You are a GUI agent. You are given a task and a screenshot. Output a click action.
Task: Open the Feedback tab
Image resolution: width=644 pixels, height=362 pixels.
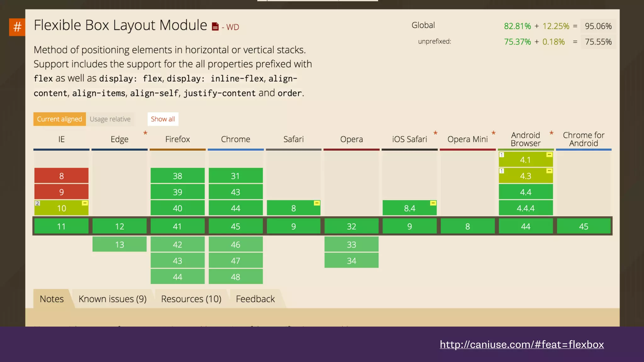tap(255, 299)
